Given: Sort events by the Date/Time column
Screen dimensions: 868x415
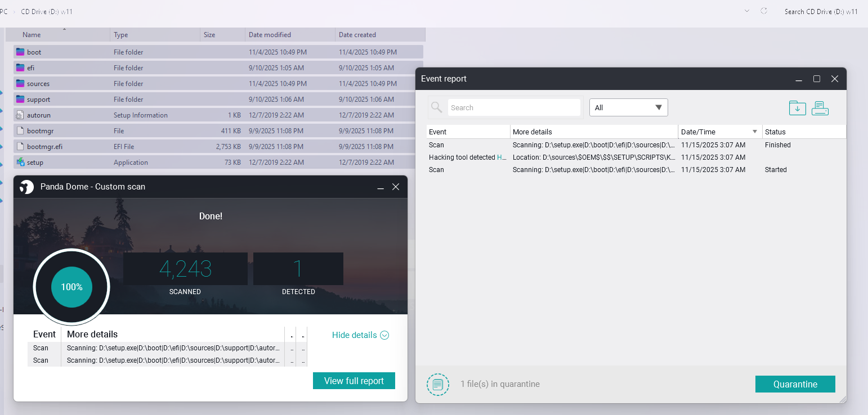Looking at the screenshot, I should (720, 132).
